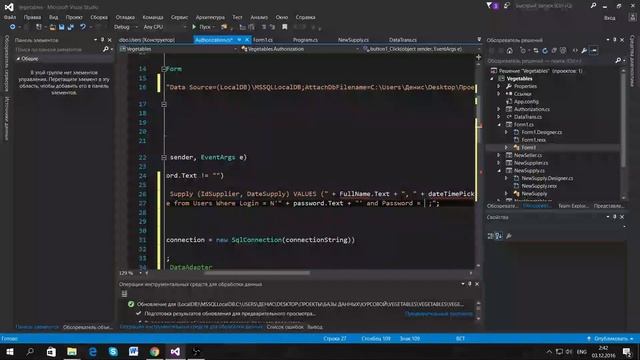640x360 pixels.
Task: Open the Vegetables.Authorization class dropdown
Action: [300, 49]
